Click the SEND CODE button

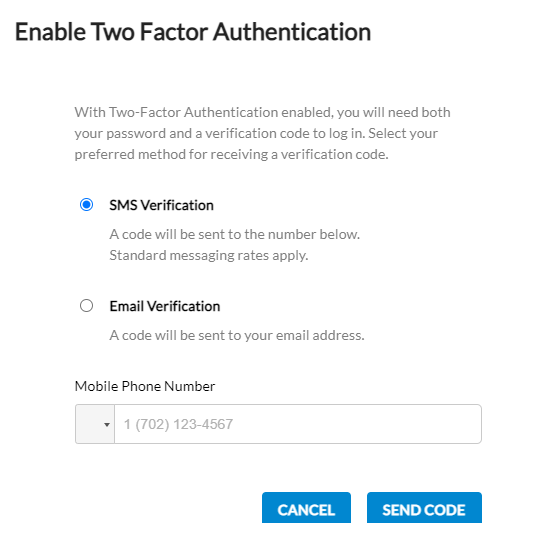424,509
